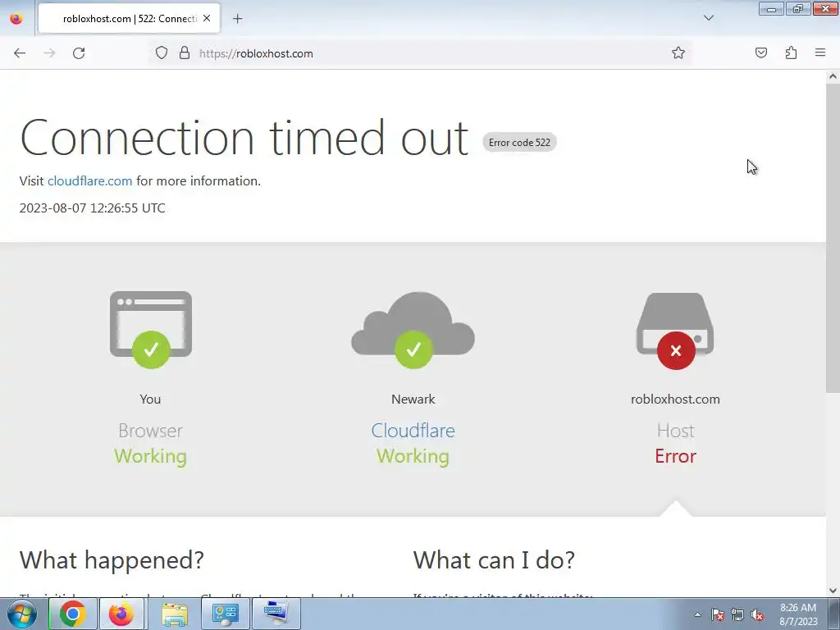This screenshot has width=840, height=630.
Task: Minimize the Firefox window
Action: 771,9
